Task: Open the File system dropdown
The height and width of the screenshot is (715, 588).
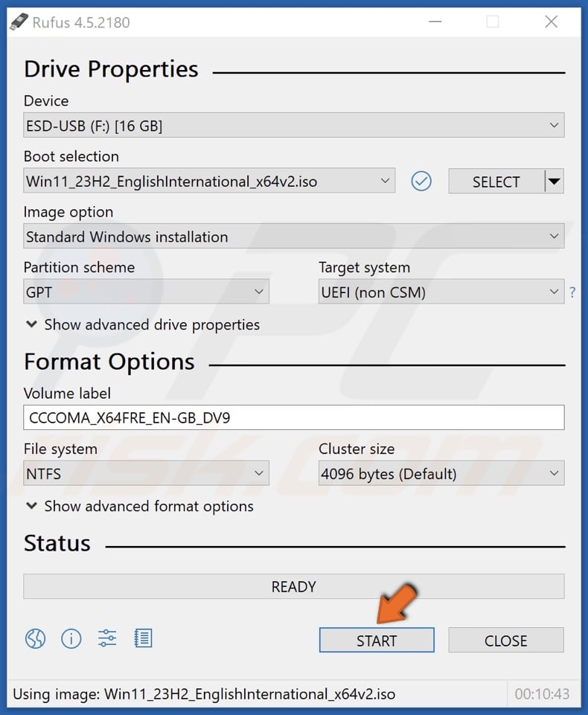Action: click(x=260, y=473)
